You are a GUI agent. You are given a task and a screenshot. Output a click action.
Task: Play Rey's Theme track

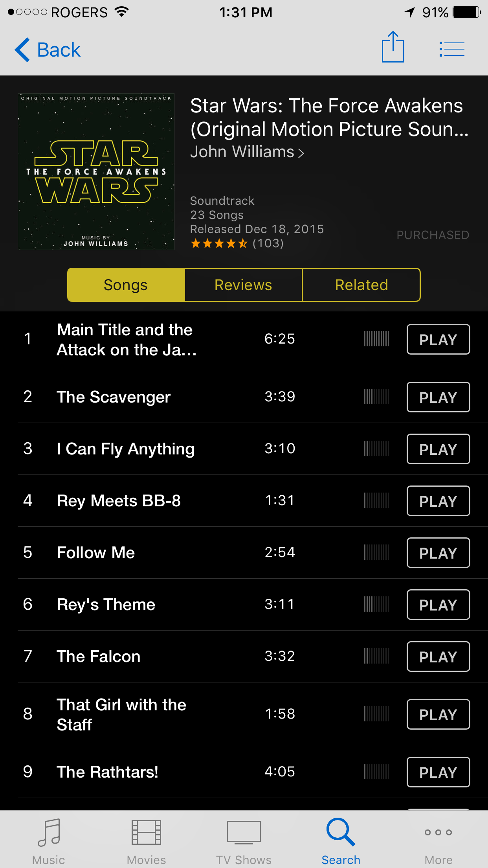click(438, 605)
